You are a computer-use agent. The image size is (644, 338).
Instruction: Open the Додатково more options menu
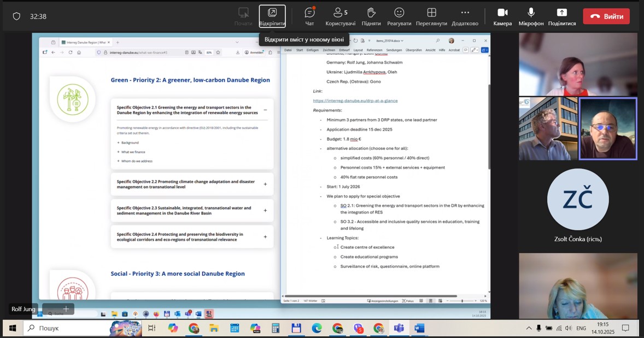465,16
